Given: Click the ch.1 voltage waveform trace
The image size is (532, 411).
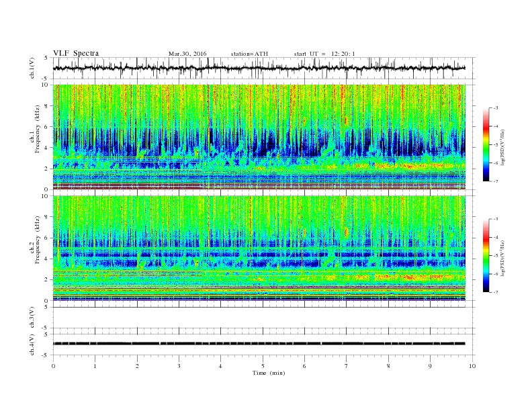Looking at the screenshot, I should tap(259, 68).
